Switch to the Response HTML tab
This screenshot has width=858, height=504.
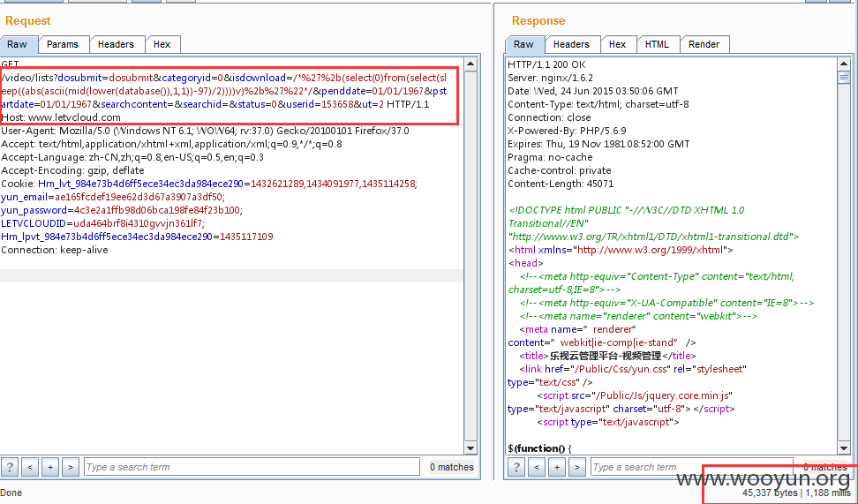[657, 44]
